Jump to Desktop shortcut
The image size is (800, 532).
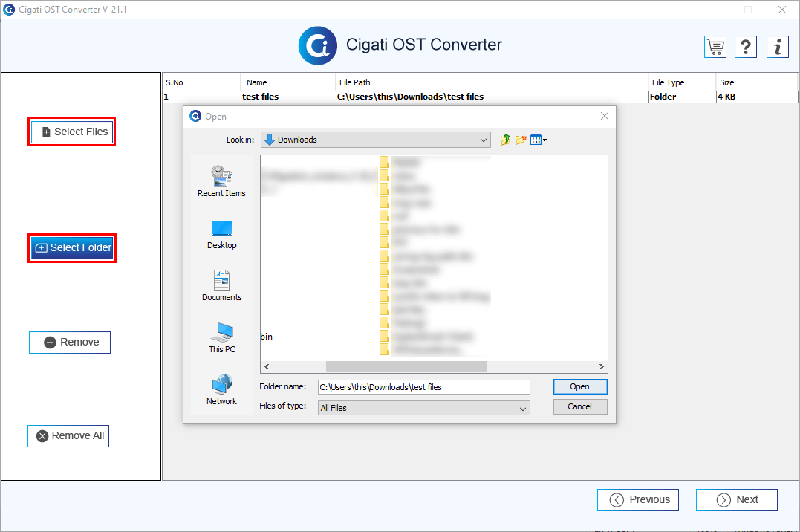221,235
